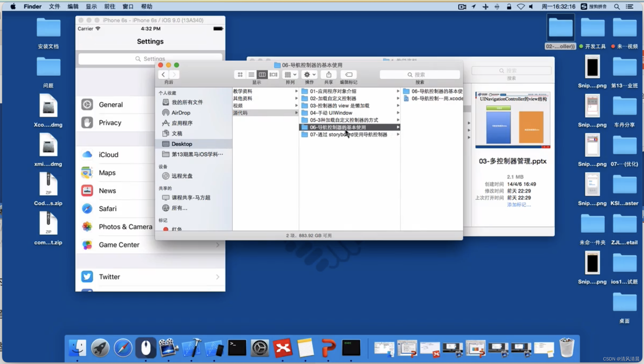Click the column view icon in Finder toolbar
Image resolution: width=644 pixels, height=364 pixels.
point(262,74)
